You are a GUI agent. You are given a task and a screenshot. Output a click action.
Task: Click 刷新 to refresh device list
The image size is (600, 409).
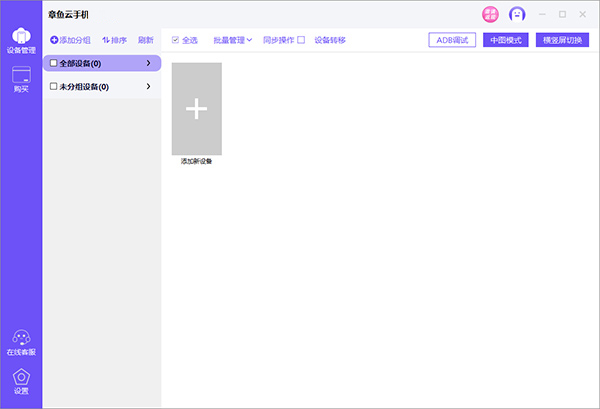click(x=146, y=40)
